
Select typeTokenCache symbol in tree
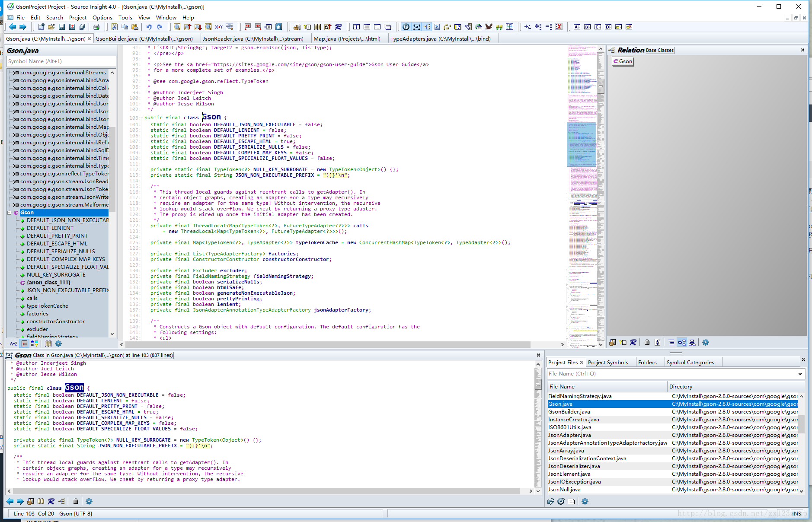48,306
